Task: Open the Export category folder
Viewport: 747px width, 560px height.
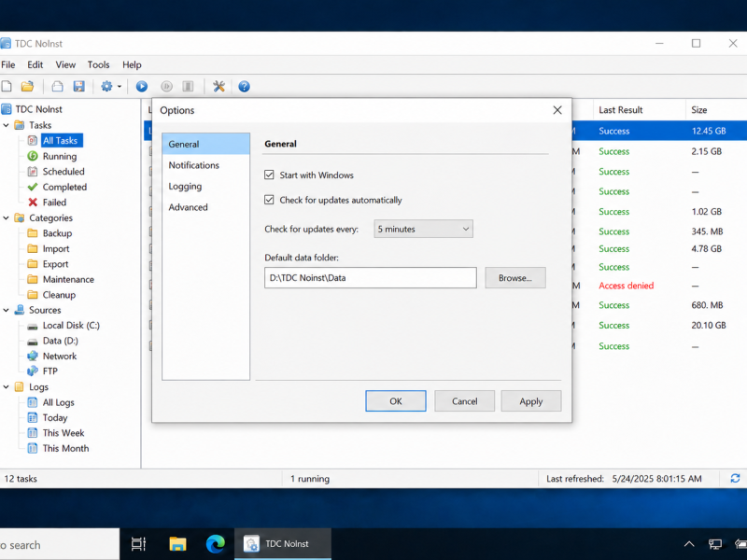Action: 55,264
